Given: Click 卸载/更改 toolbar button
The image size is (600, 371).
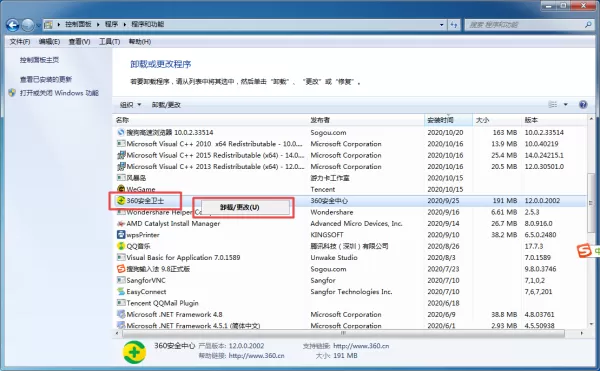Looking at the screenshot, I should pyautogui.click(x=166, y=104).
